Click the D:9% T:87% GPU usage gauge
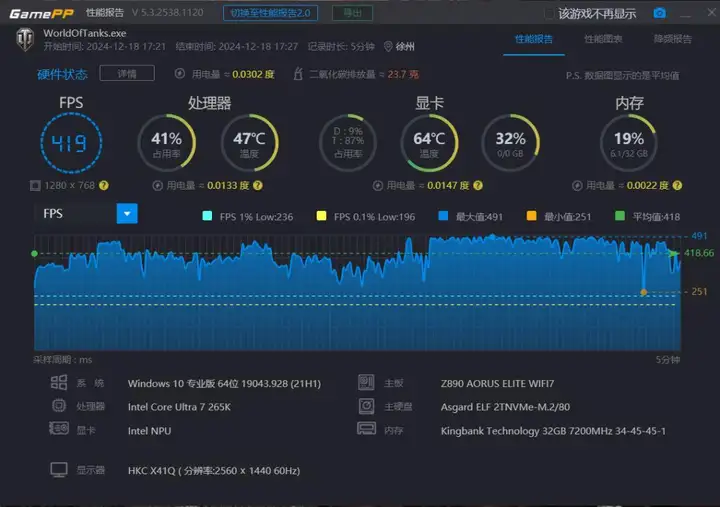The image size is (720, 507). (348, 143)
